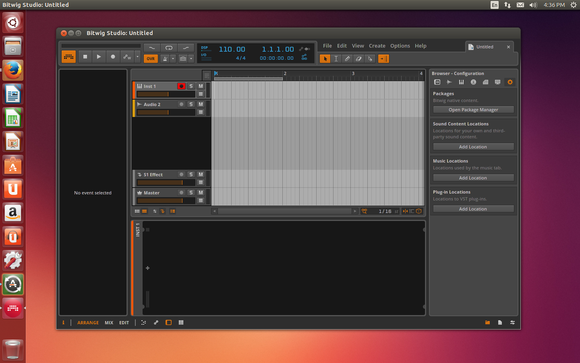Toggle the orange OVR overdub button
The width and height of the screenshot is (580, 363).
pyautogui.click(x=151, y=58)
